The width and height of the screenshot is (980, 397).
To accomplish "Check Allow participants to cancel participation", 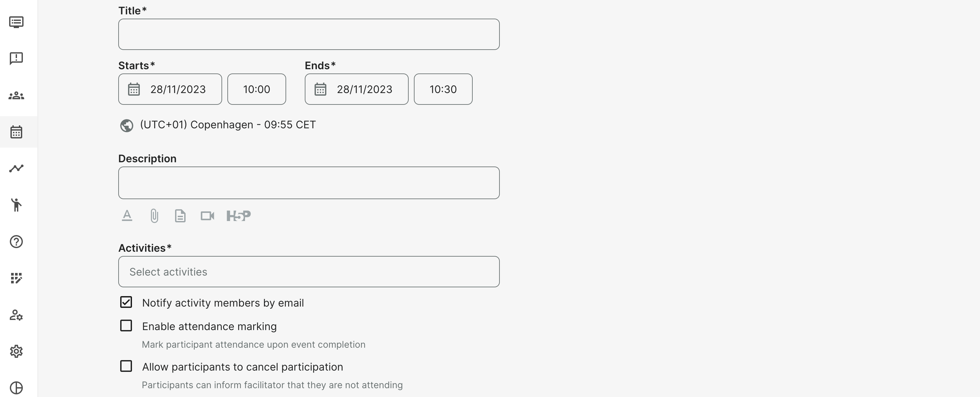I will click(x=126, y=366).
